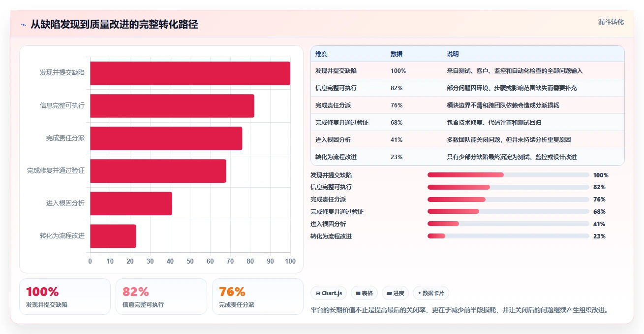
Task: Click the 82% 信息完整可执行 stat card
Action: [161, 297]
